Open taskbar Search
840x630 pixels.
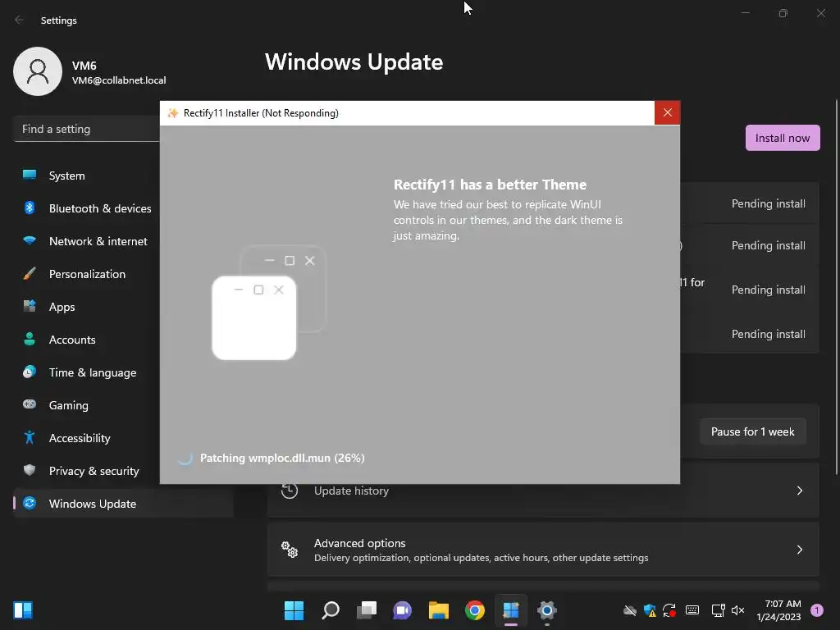coord(331,610)
